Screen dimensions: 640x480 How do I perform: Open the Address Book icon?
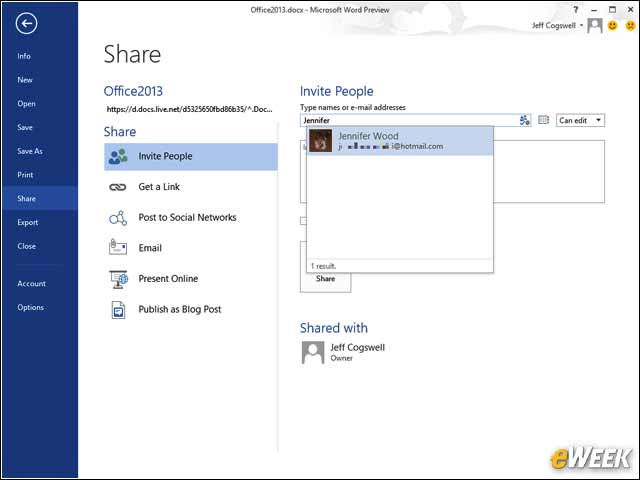coord(543,120)
